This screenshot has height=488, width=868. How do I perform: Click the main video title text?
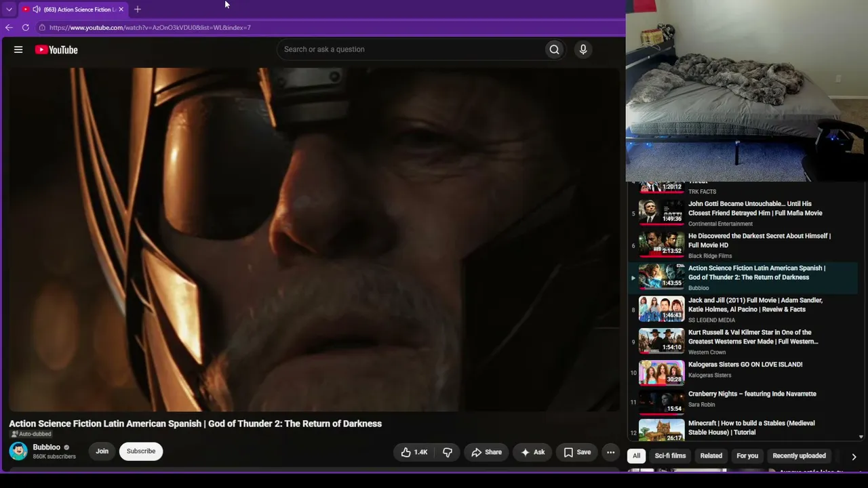coord(195,424)
